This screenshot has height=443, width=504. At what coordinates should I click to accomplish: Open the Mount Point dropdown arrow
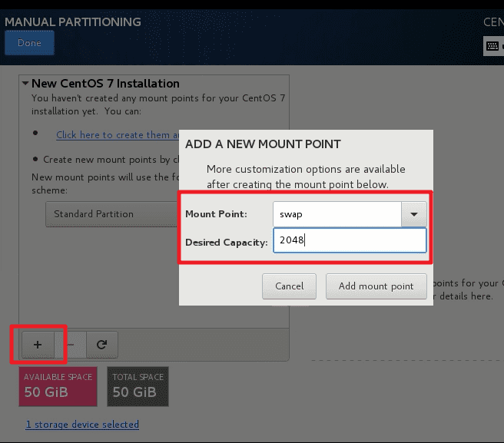(x=414, y=214)
